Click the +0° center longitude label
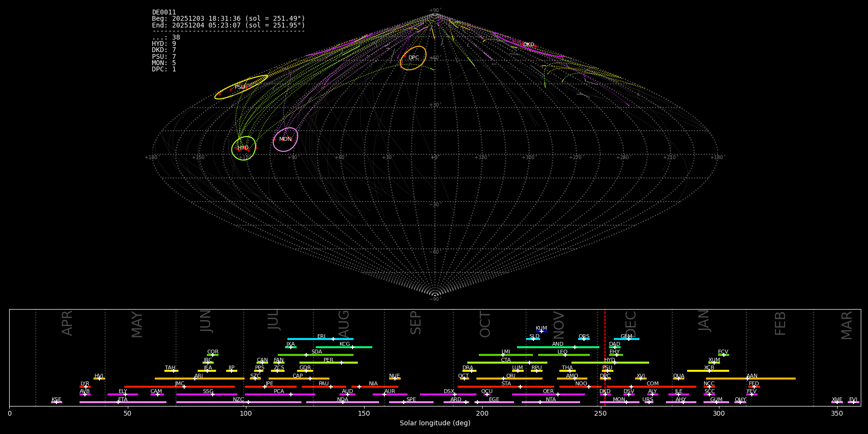This screenshot has width=868, height=434. pyautogui.click(x=434, y=158)
